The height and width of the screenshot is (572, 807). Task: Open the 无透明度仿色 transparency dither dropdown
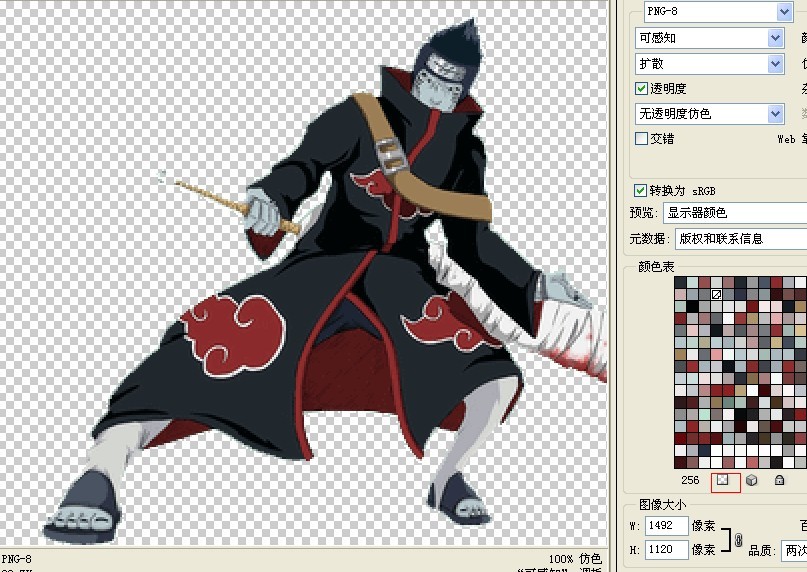coord(710,114)
